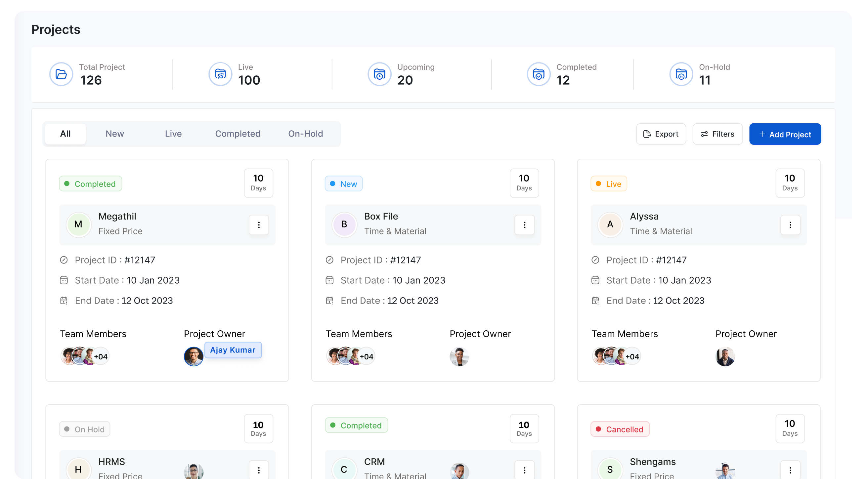
Task: Click the Ajay Kumar name tooltip
Action: coord(233,350)
